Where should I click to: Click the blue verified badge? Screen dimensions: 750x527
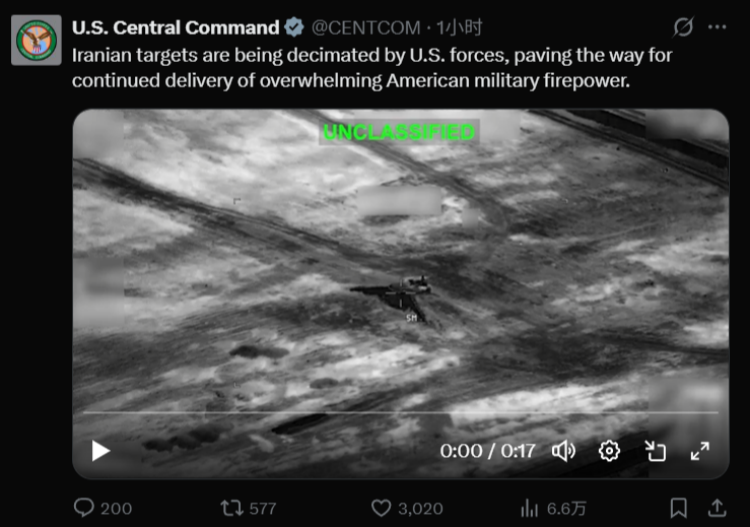point(295,27)
